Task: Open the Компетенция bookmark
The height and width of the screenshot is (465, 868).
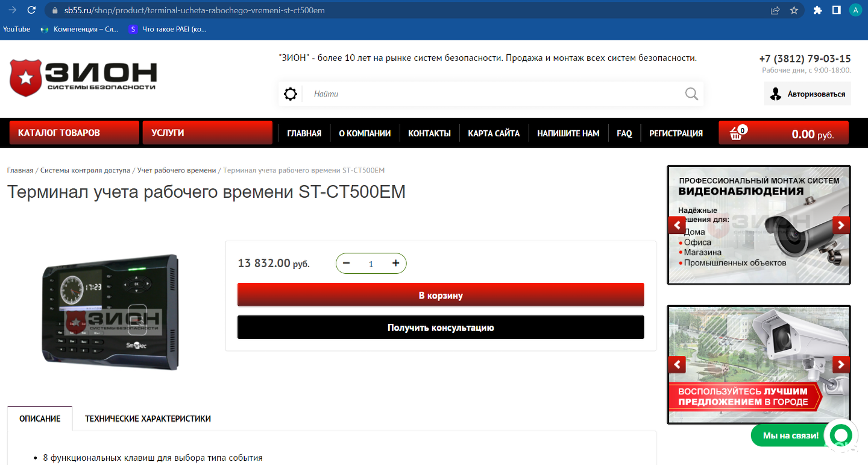Action: click(x=80, y=29)
